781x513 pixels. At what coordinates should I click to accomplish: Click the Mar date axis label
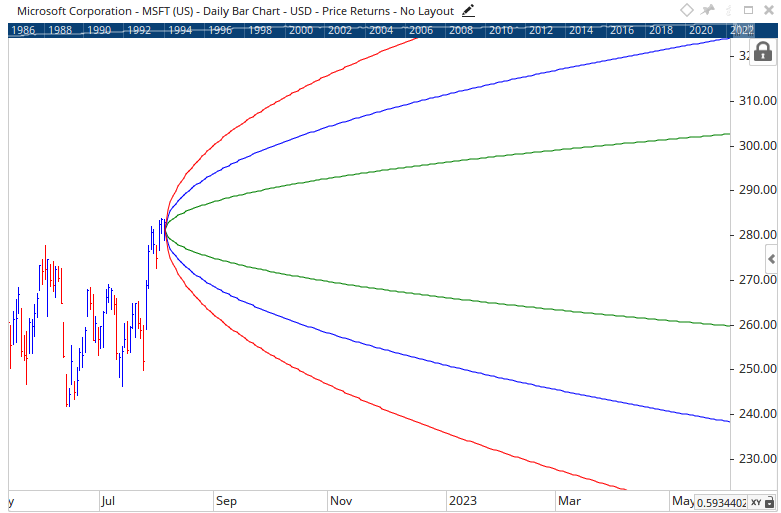pyautogui.click(x=569, y=501)
